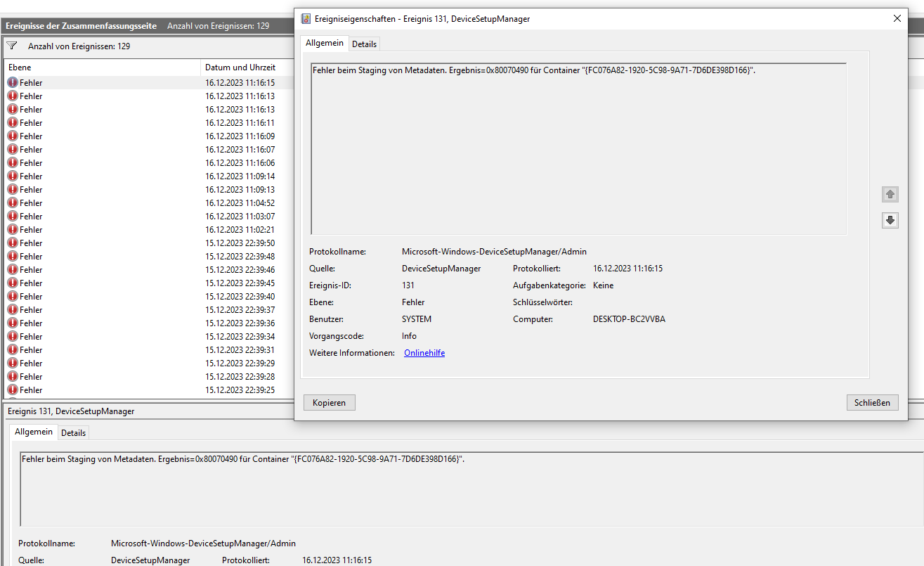Select the row dated 15.12.2023 22:39:28
The width and height of the screenshot is (924, 566).
click(x=149, y=376)
